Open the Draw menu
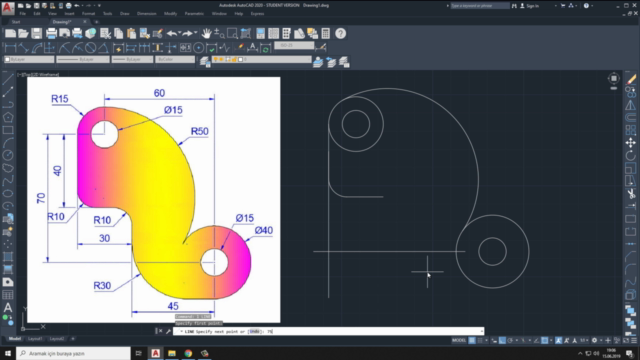The height and width of the screenshot is (360, 640). 124,13
